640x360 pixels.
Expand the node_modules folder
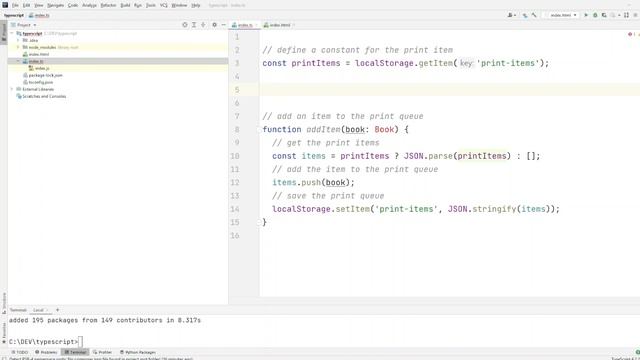pos(18,47)
